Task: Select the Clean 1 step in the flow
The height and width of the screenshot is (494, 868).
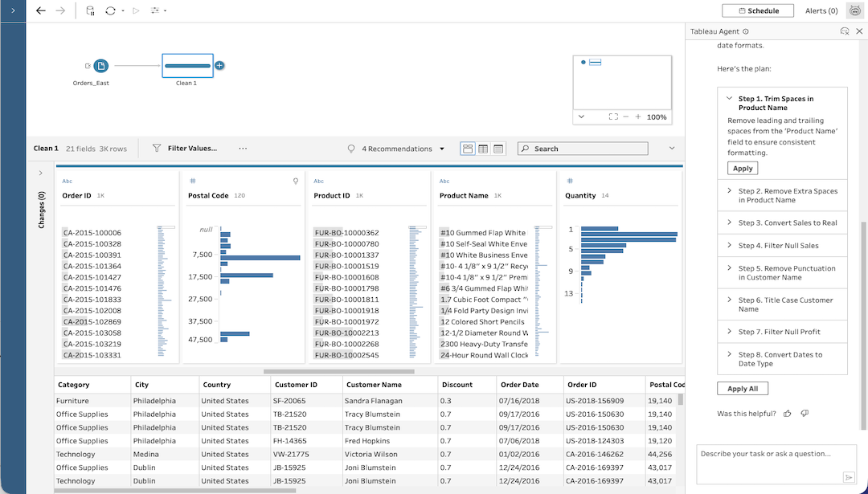Action: pyautogui.click(x=187, y=65)
